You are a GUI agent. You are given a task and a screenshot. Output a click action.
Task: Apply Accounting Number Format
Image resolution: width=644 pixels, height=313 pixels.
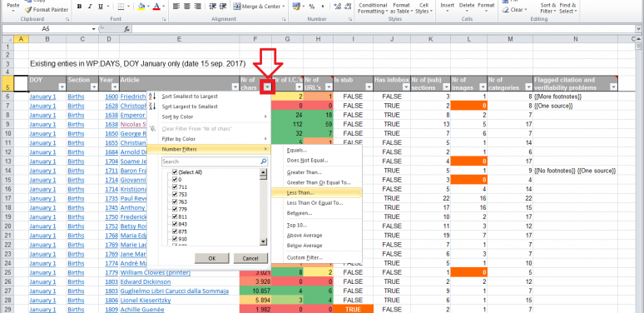click(x=295, y=6)
